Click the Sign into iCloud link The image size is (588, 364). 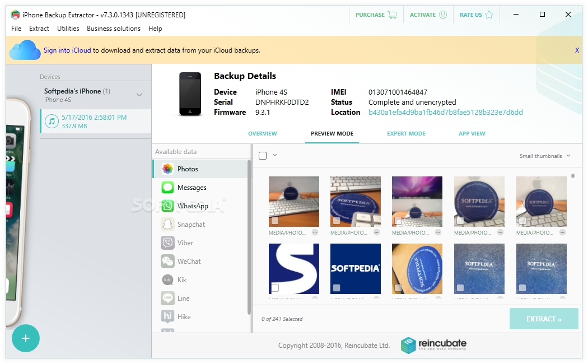tap(67, 50)
